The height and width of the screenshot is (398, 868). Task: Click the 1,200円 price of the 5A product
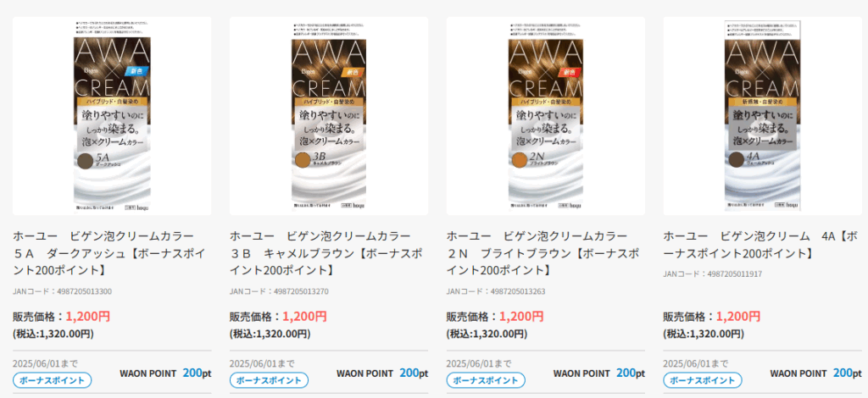click(87, 316)
